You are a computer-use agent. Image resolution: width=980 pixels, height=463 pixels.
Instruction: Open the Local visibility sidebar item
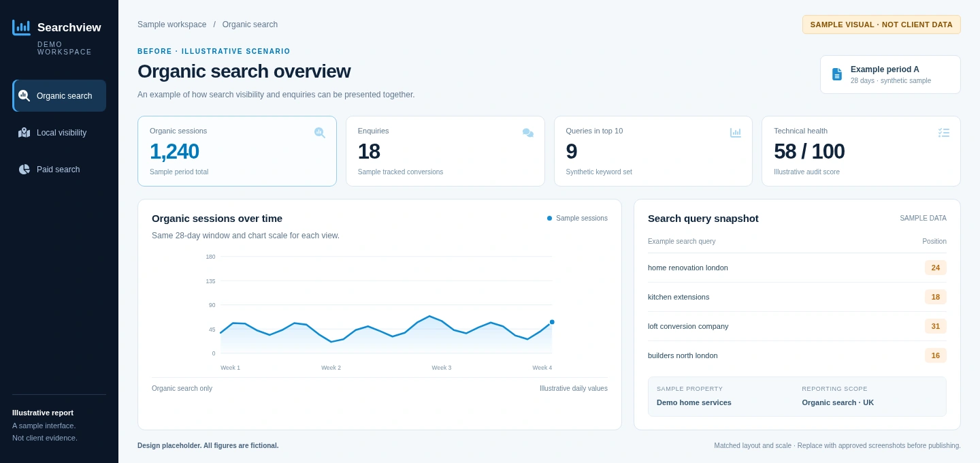click(x=59, y=133)
